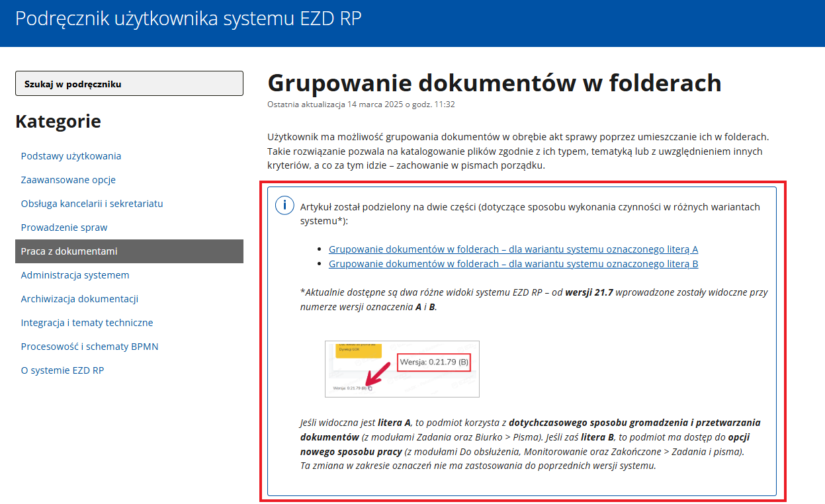Follow the link for system variant B
Screen dimensions: 825x504
click(513, 264)
